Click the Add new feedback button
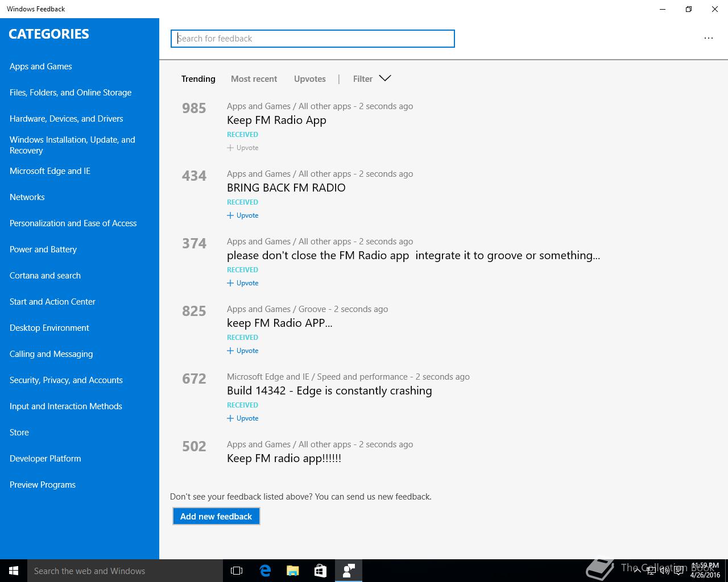 (x=216, y=516)
